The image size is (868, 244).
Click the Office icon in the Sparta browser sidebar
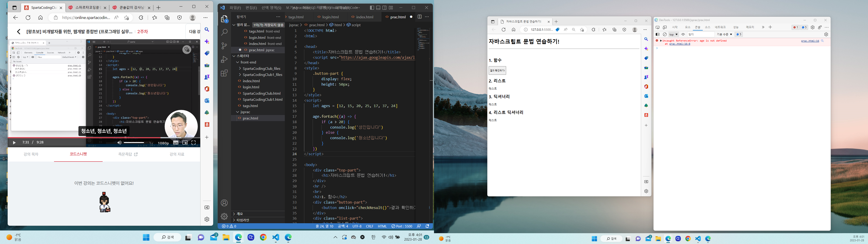point(207,89)
